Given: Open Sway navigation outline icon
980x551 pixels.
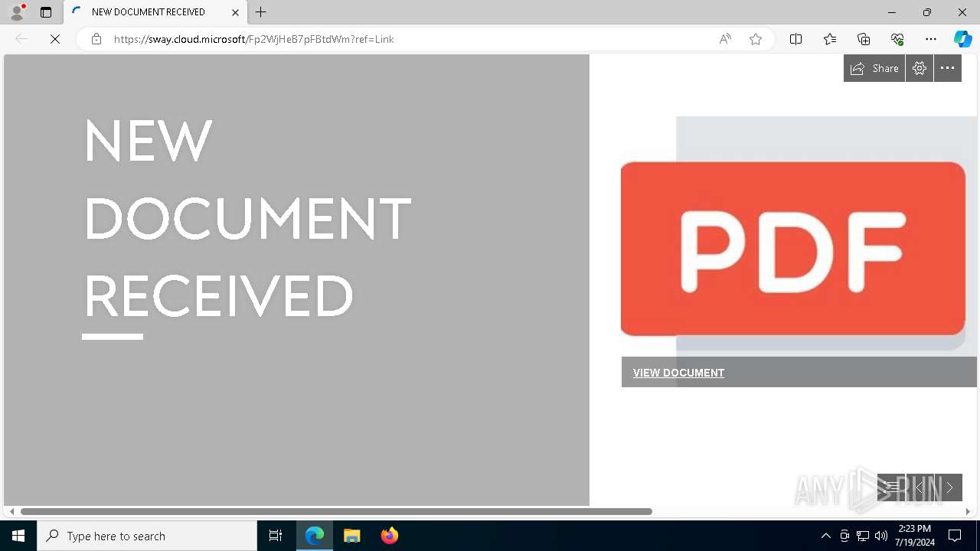Looking at the screenshot, I should (x=891, y=487).
